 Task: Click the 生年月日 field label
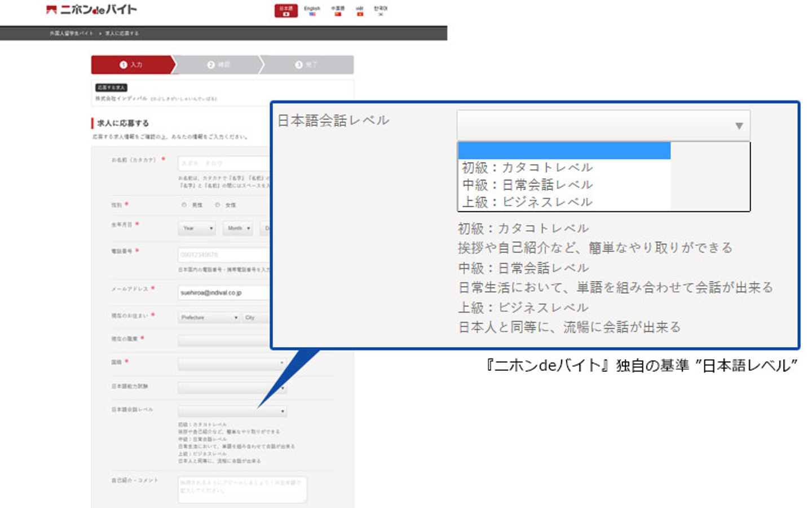click(x=122, y=225)
